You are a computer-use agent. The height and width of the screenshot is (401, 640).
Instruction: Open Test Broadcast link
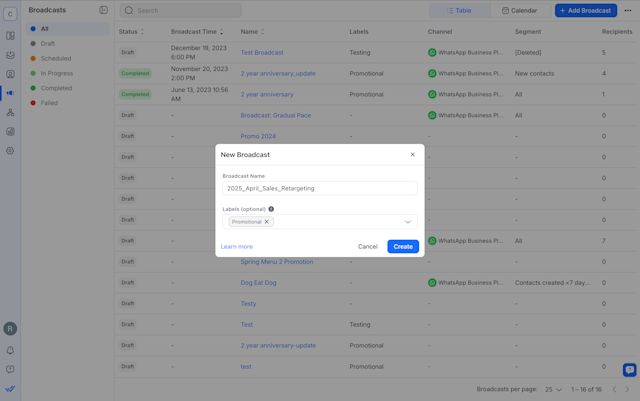coord(262,52)
